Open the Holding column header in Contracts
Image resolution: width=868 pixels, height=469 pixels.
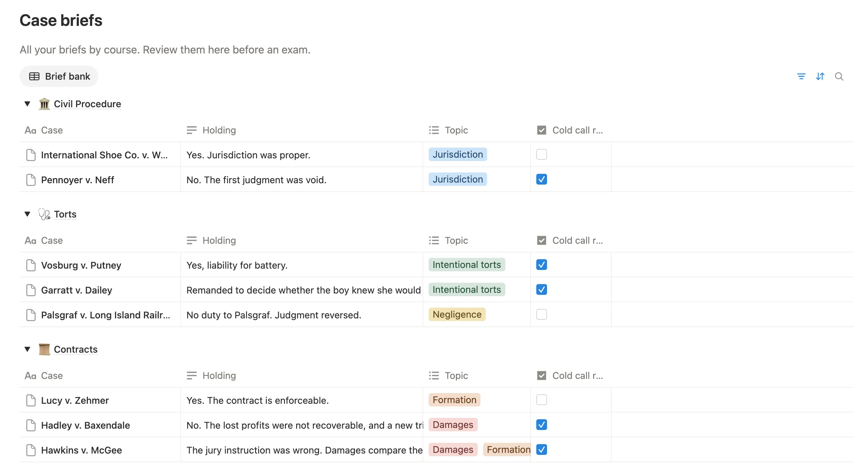301,376
